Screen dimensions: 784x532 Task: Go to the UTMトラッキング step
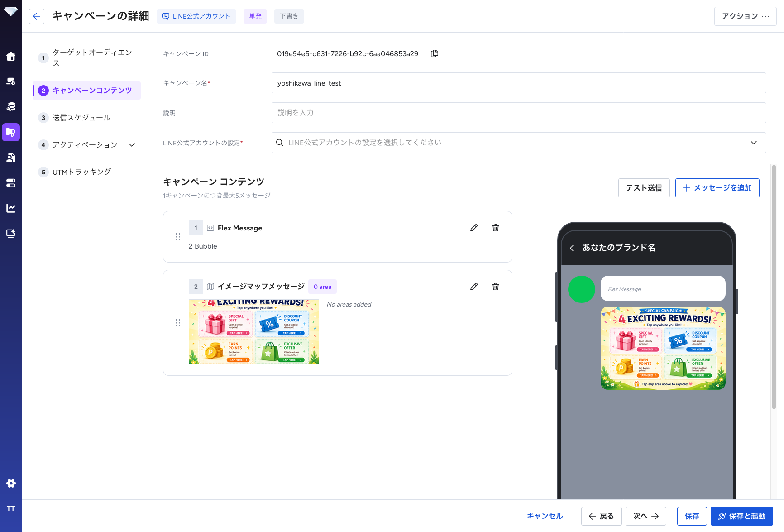tap(81, 172)
